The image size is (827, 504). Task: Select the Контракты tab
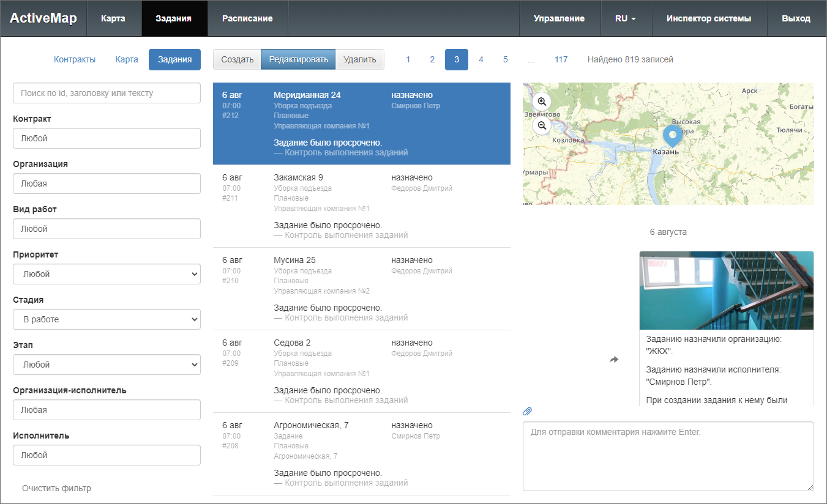click(75, 59)
